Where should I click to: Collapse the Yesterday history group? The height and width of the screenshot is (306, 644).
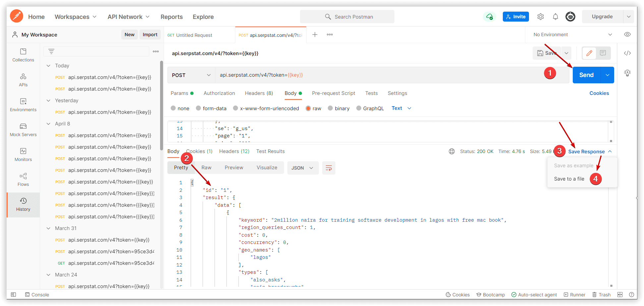coord(48,101)
